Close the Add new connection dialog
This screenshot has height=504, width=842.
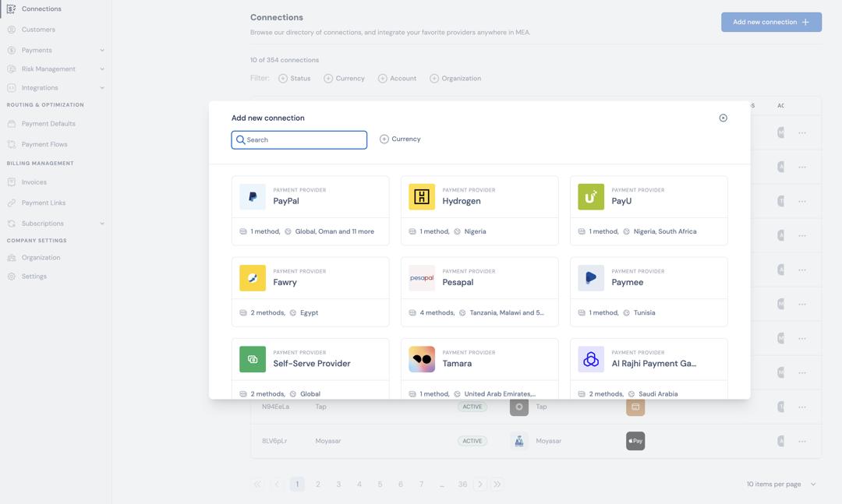coord(723,118)
